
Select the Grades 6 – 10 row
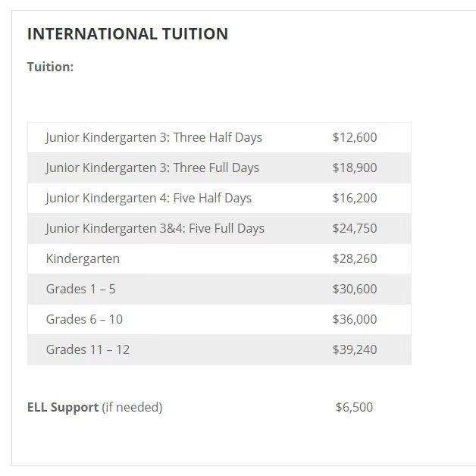(220, 320)
